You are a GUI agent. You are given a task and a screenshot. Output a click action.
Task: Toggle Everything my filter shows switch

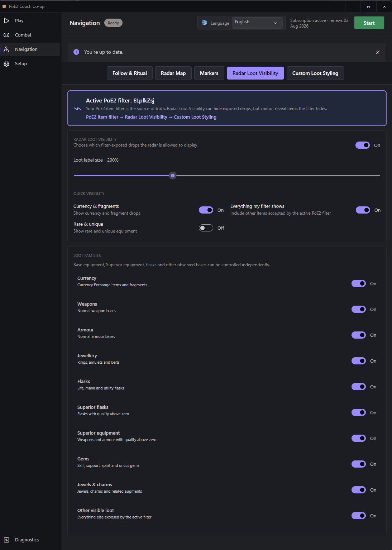tap(363, 210)
